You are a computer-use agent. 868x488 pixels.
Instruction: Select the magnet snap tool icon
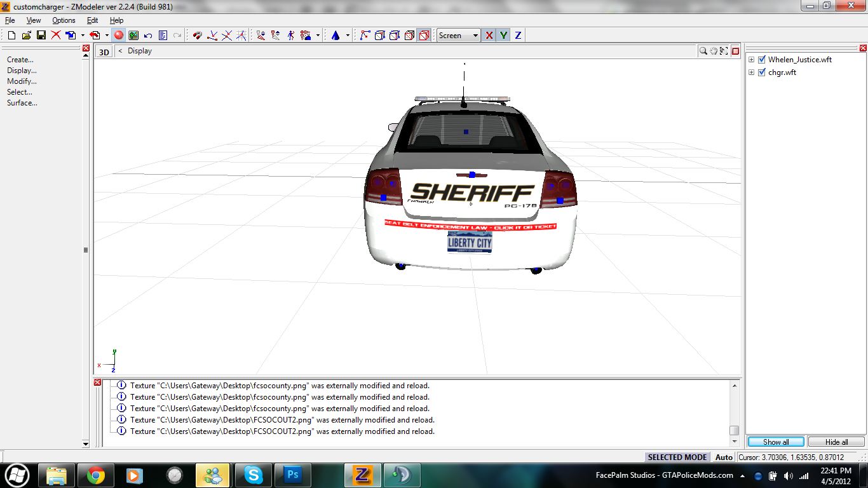pyautogui.click(x=197, y=36)
